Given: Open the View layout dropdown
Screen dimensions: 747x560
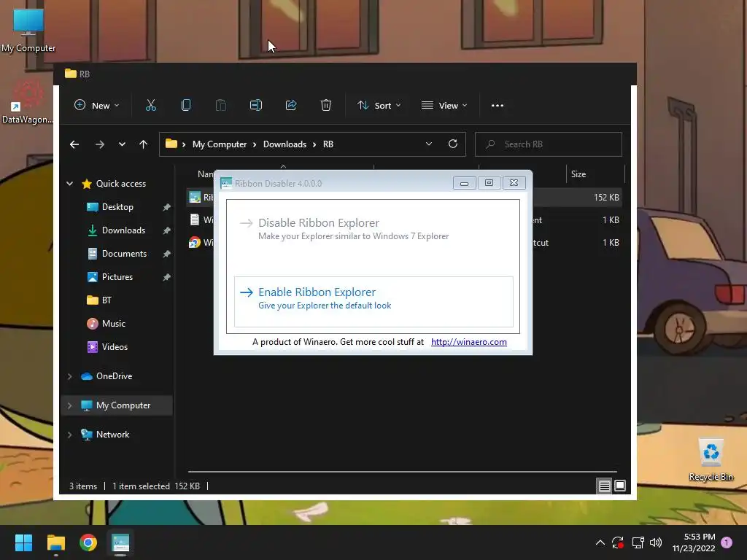Looking at the screenshot, I should click(444, 105).
